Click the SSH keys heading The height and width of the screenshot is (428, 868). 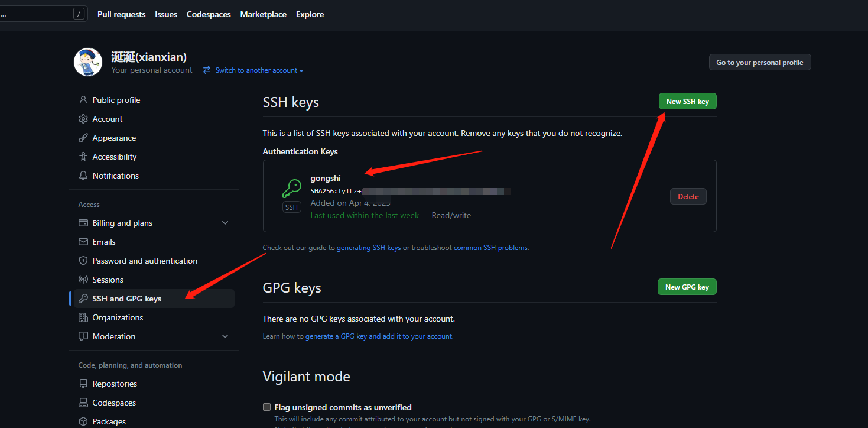(x=291, y=102)
